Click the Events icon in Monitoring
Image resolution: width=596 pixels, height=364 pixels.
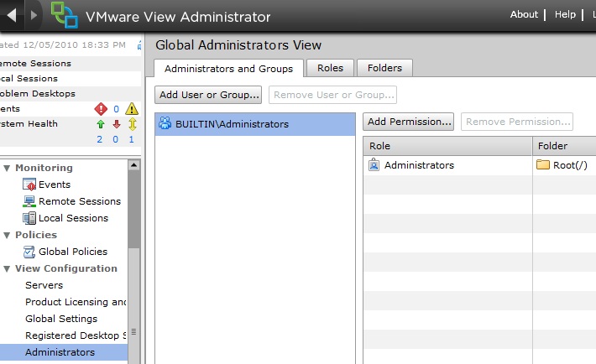[x=30, y=185]
